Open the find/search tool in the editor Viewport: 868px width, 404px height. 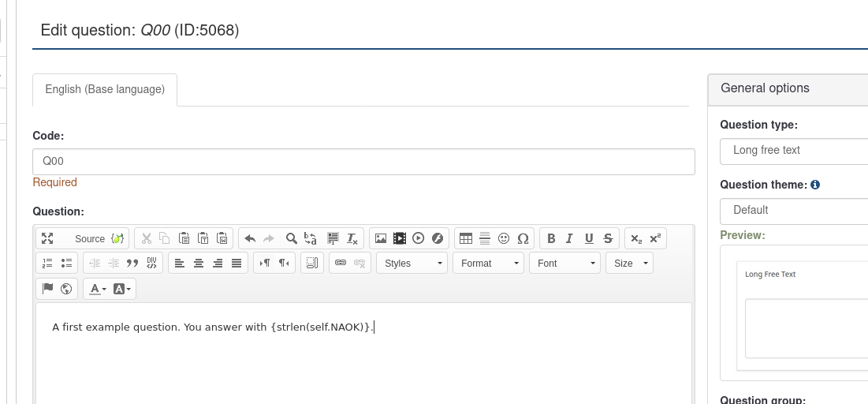point(291,238)
